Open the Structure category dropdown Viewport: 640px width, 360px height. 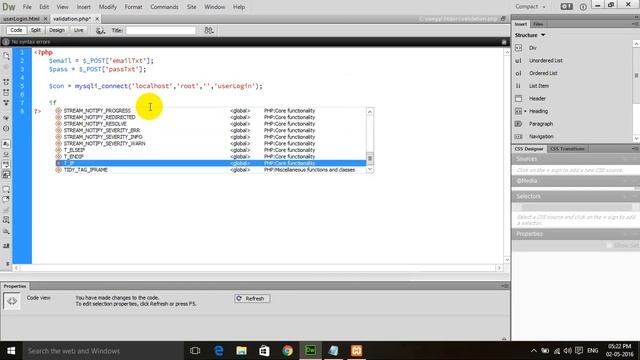pos(530,35)
